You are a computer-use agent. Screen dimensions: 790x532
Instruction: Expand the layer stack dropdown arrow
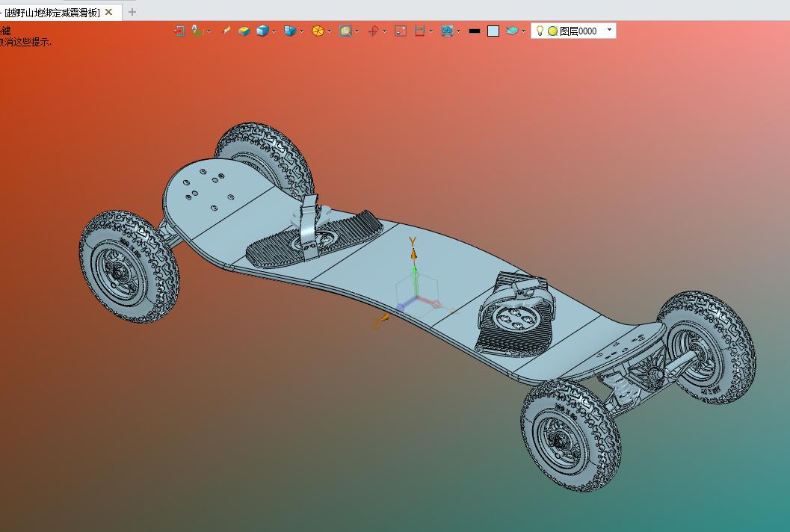click(x=524, y=31)
